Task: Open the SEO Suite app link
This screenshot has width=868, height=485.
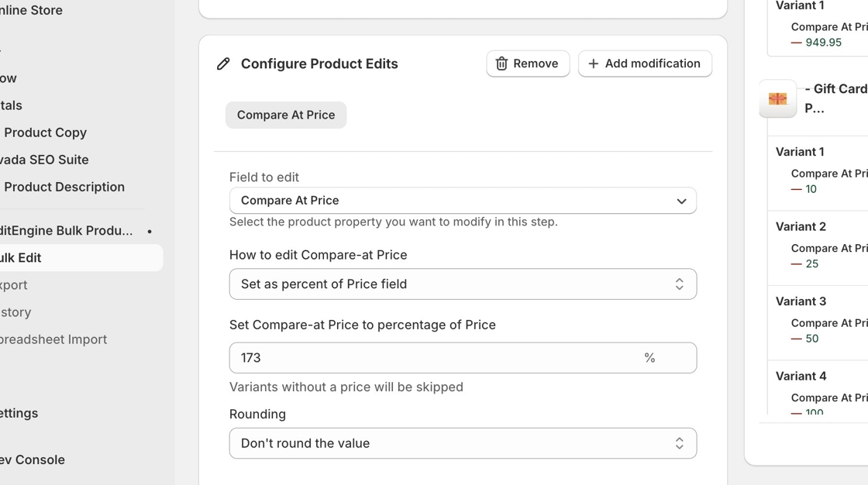Action: (45, 160)
